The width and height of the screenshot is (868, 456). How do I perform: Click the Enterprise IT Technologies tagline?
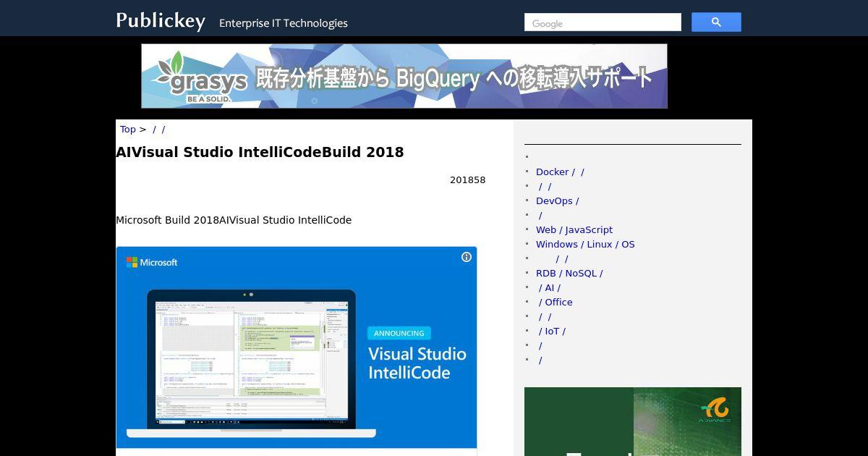click(x=284, y=23)
